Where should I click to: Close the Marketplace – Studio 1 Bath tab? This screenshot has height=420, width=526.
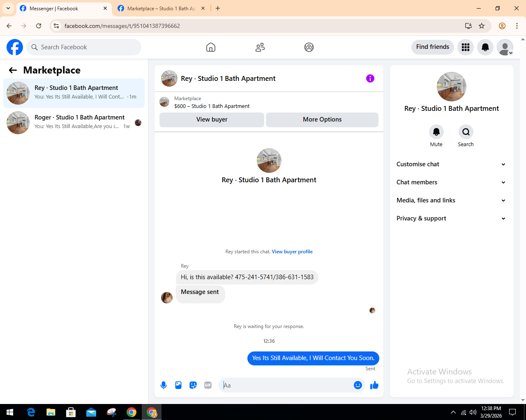click(x=203, y=8)
